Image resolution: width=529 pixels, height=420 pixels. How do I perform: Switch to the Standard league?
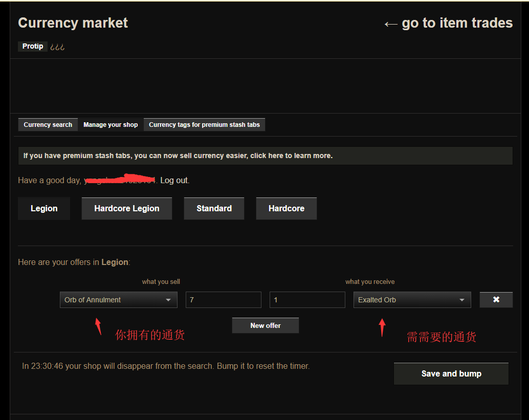214,209
